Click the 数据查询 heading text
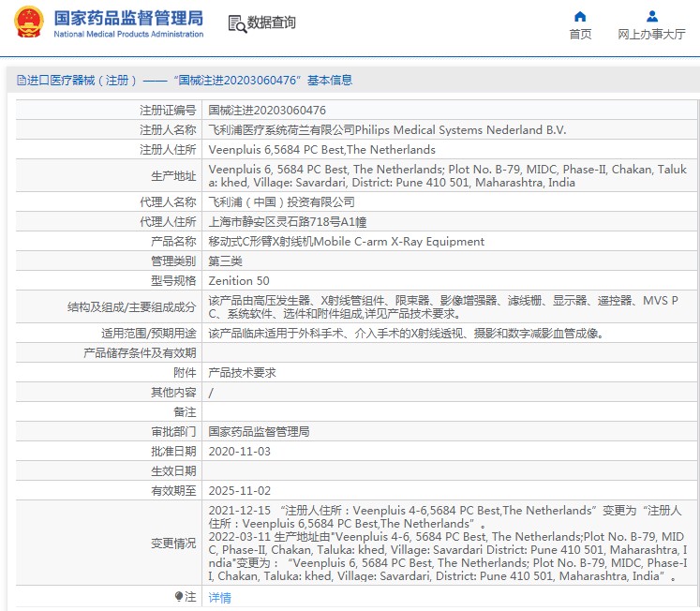 (x=272, y=22)
